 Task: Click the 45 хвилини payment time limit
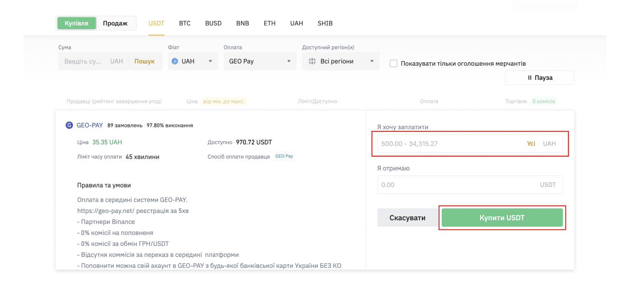[x=142, y=157]
